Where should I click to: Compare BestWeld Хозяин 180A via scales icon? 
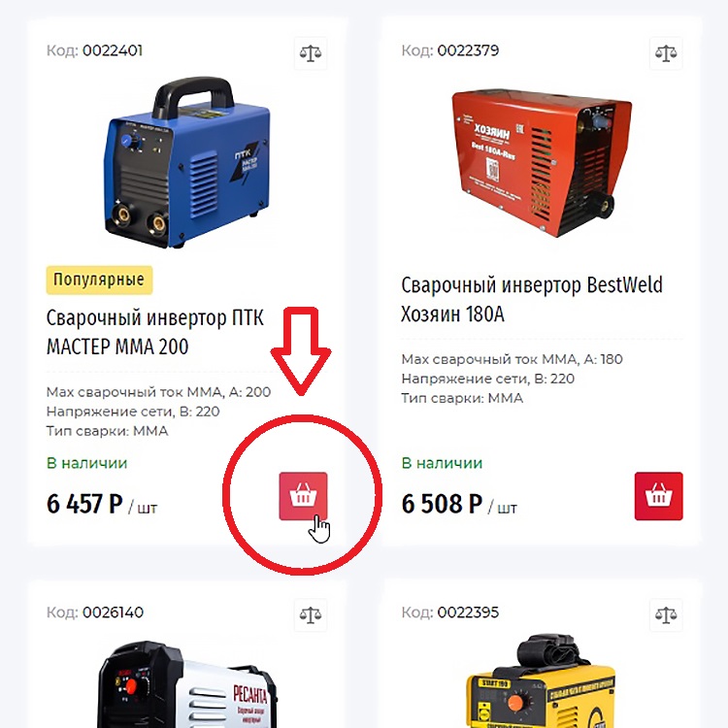[x=666, y=53]
